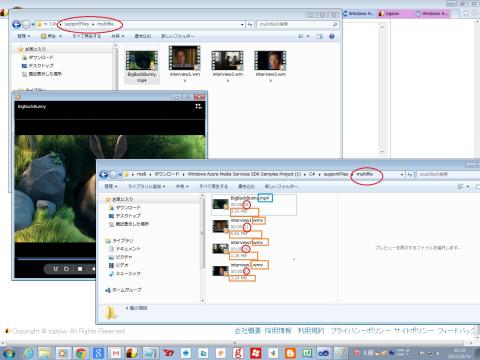Toggle shuffle in media player controls
480x360 pixels.
[55, 269]
